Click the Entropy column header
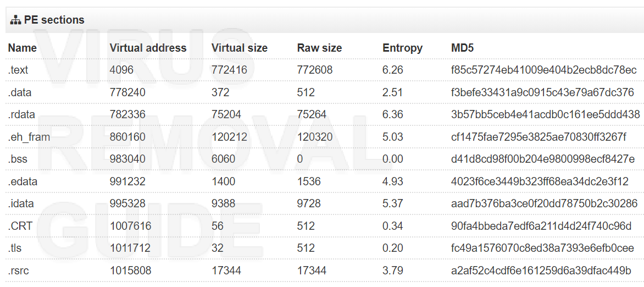The width and height of the screenshot is (644, 287). pyautogui.click(x=402, y=48)
